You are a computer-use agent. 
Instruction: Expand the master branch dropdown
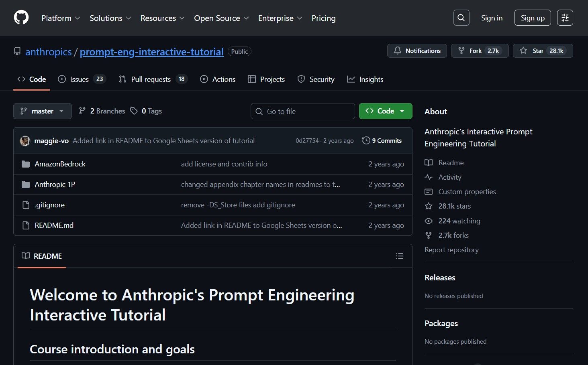pyautogui.click(x=43, y=111)
